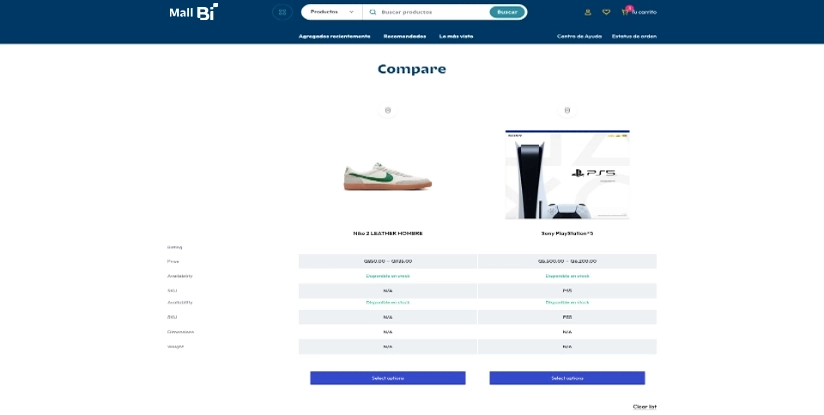This screenshot has width=824, height=415.
Task: Click Select options under Sony PlayStation 5
Action: pos(567,378)
